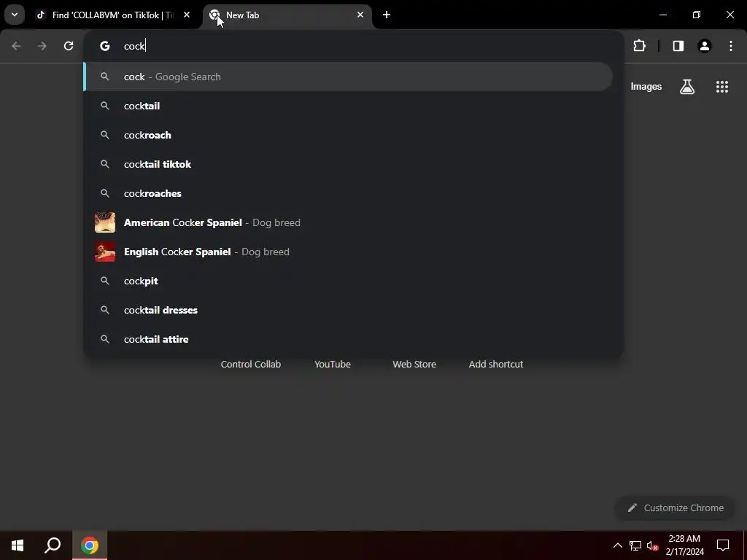Click Add shortcut
747x560 pixels.
coord(496,364)
